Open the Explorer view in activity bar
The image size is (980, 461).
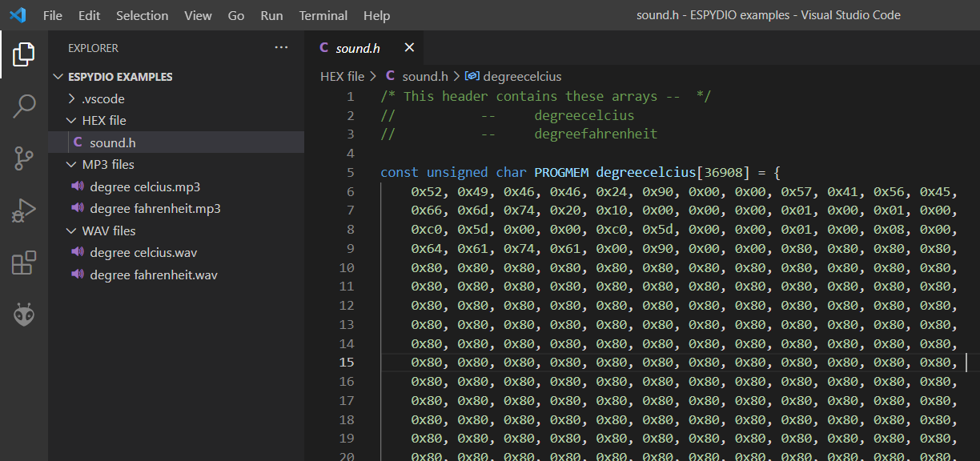tap(24, 54)
